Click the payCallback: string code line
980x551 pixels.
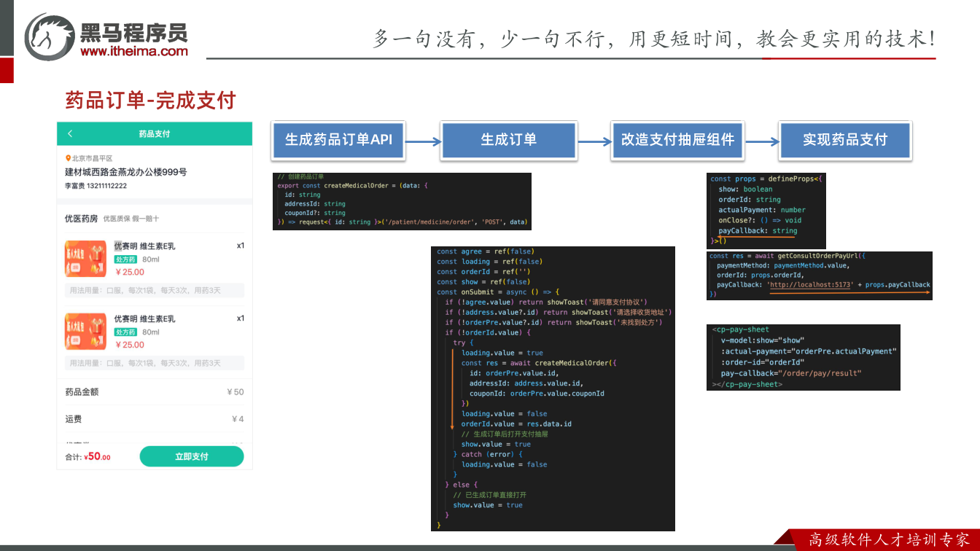point(758,230)
